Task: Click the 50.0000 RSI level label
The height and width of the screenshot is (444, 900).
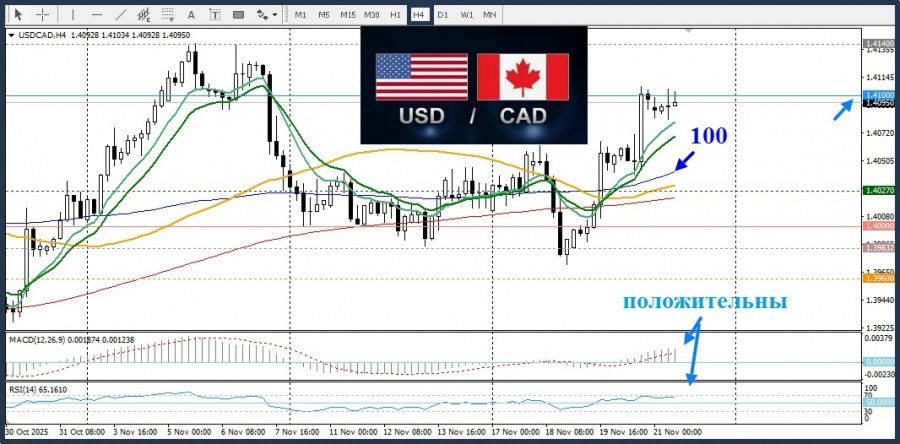Action: point(878,402)
